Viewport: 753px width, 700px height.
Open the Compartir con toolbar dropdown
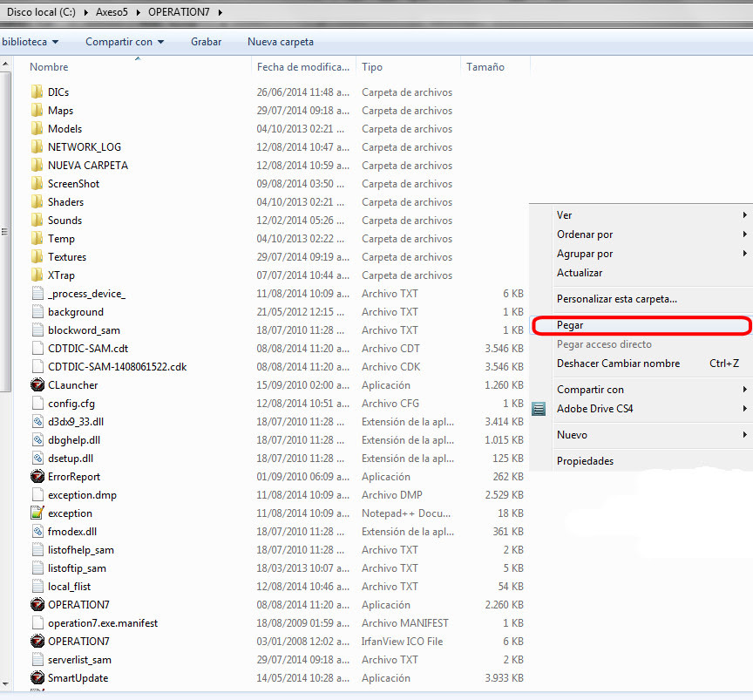point(125,42)
